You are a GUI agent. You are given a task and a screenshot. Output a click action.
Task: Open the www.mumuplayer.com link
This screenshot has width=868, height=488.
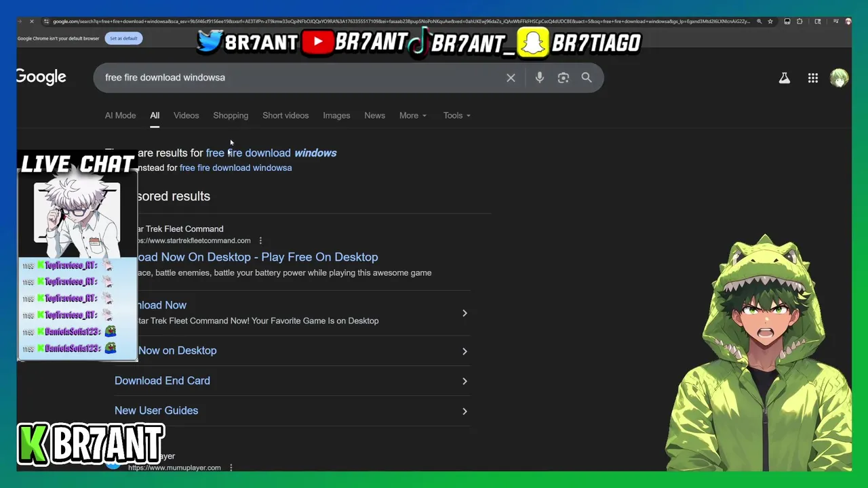(x=174, y=468)
